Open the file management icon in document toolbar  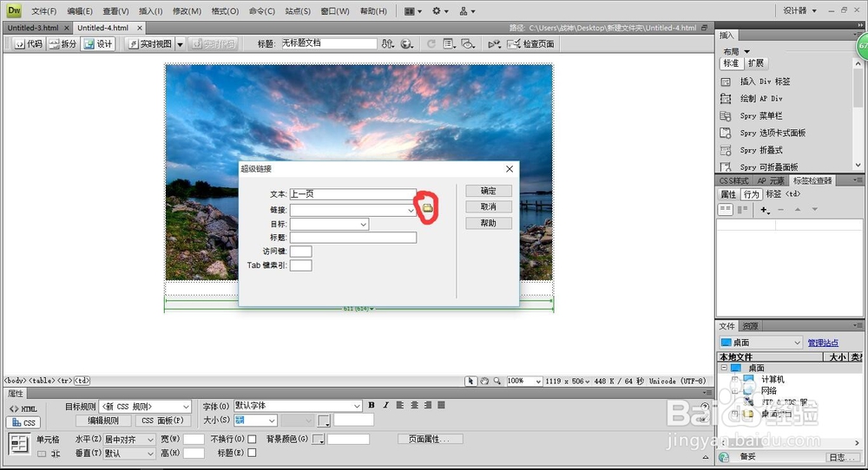388,43
